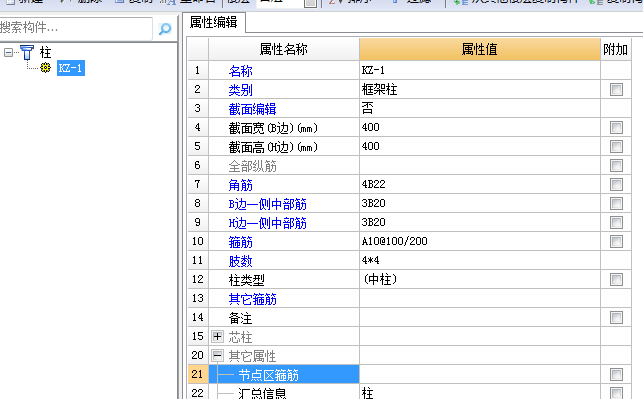Click the 3B20 value for B边一侧中部筋
Viewport: 643px width, 399px height.
(480, 203)
